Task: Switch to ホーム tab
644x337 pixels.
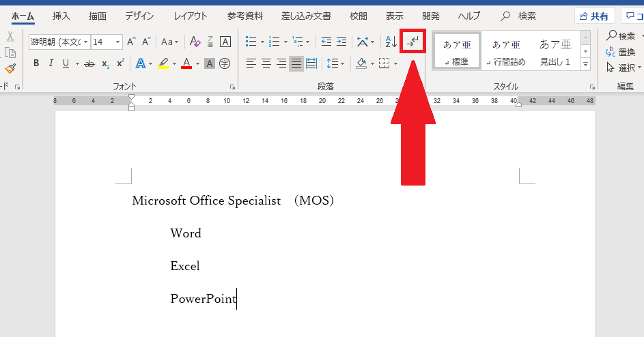Action: pos(23,16)
